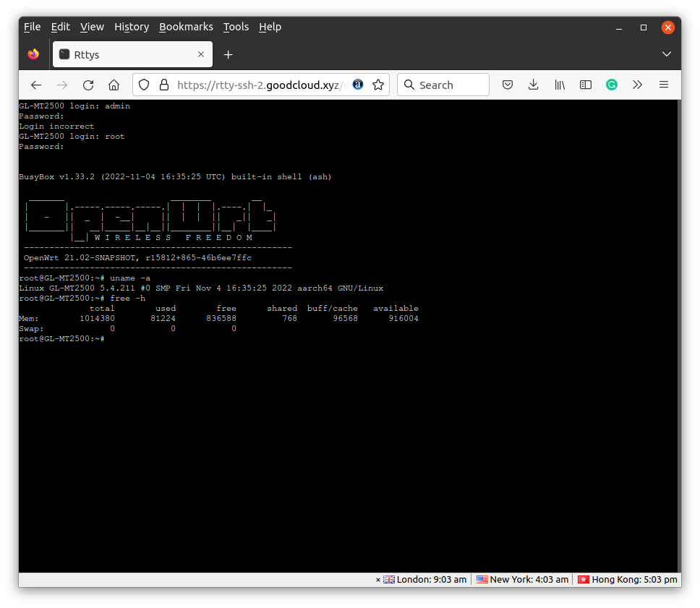Click the total memory value 1014380
Viewport: 700px width, 608px height.
coord(97,319)
